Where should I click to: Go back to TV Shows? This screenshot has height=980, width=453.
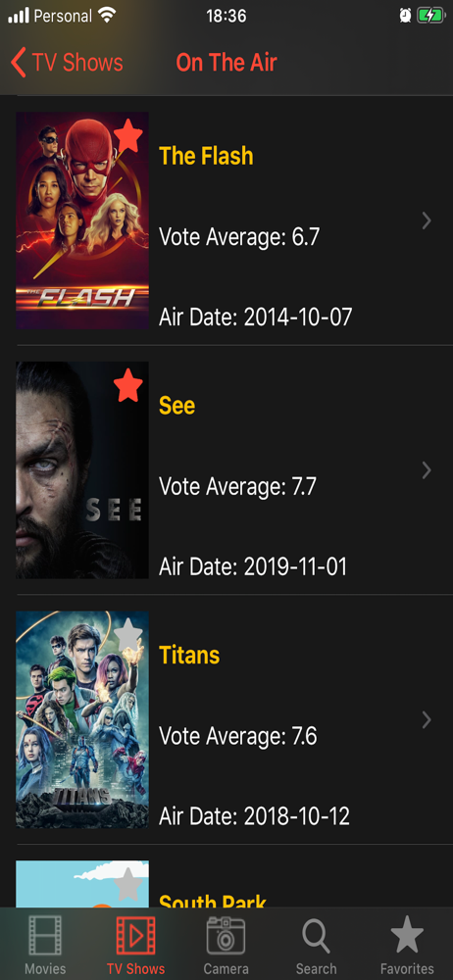pyautogui.click(x=67, y=63)
